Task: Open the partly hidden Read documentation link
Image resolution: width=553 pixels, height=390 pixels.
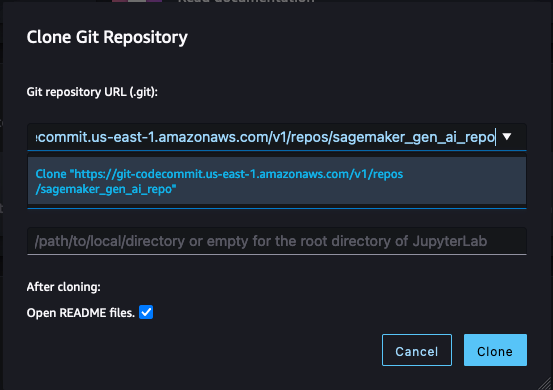Action: tap(246, 1)
